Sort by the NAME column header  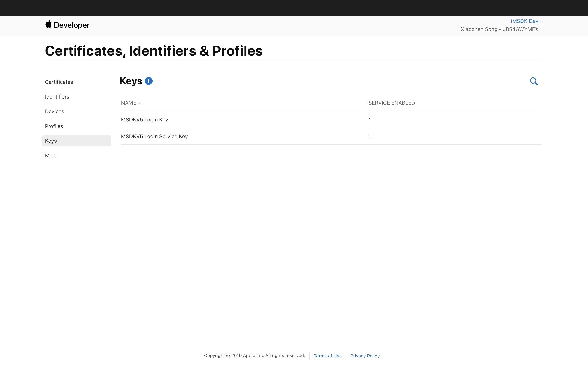tap(131, 103)
